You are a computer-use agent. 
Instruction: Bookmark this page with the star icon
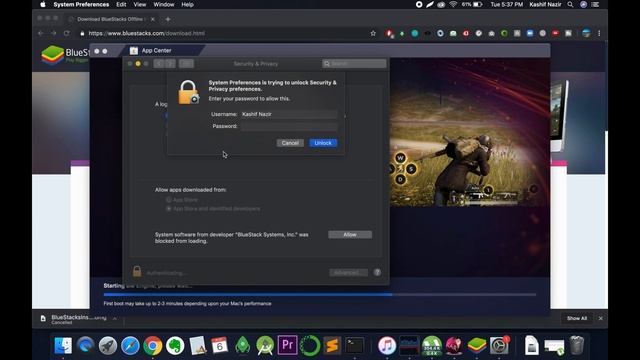373,33
